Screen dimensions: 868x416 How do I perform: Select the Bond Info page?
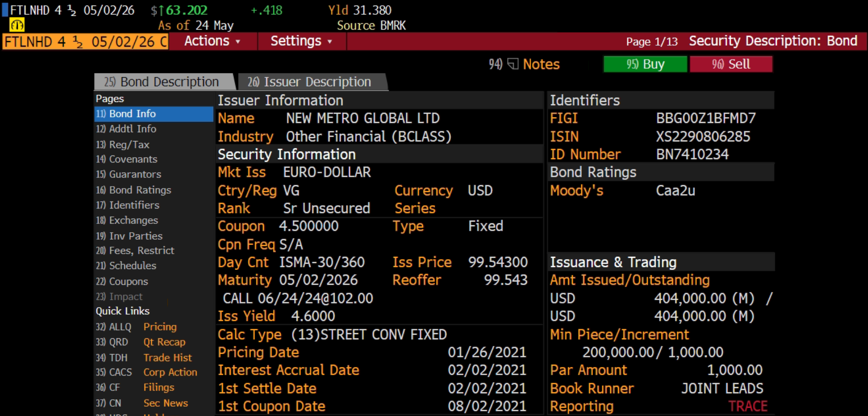[154, 114]
